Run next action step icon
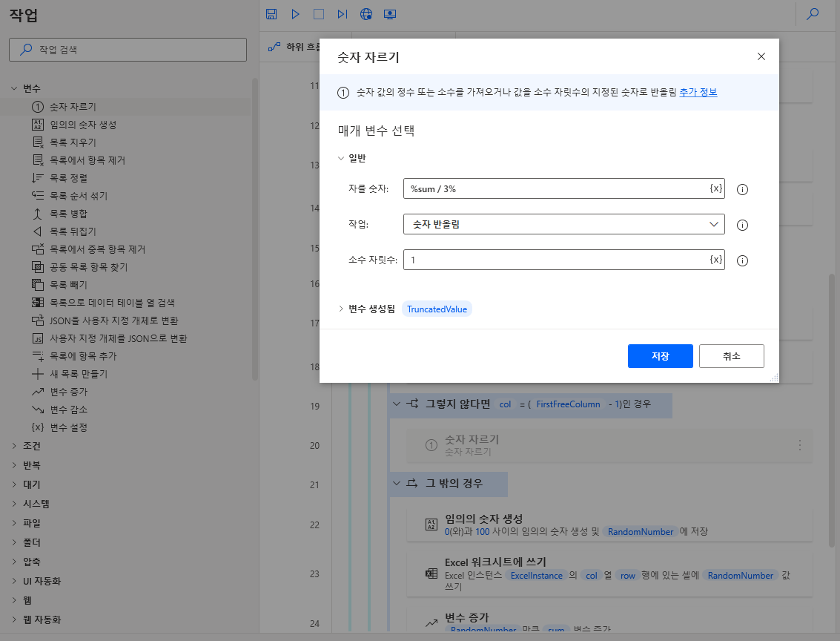This screenshot has width=840, height=641. click(343, 15)
